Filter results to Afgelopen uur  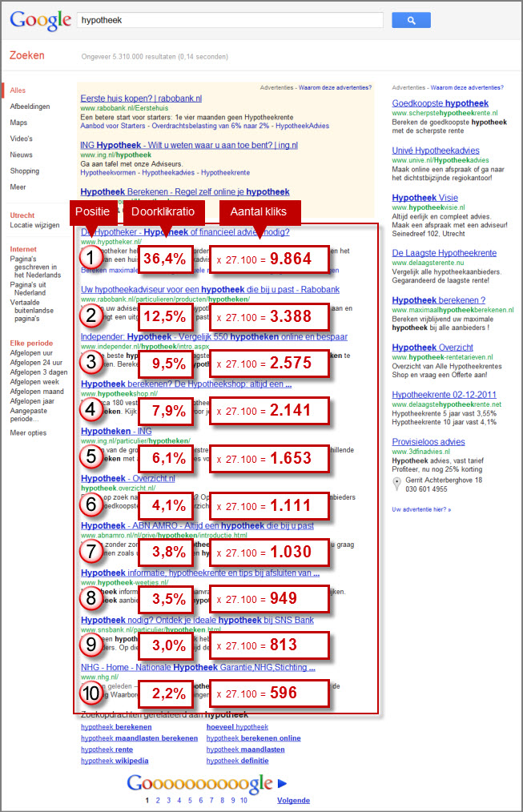pos(31,352)
